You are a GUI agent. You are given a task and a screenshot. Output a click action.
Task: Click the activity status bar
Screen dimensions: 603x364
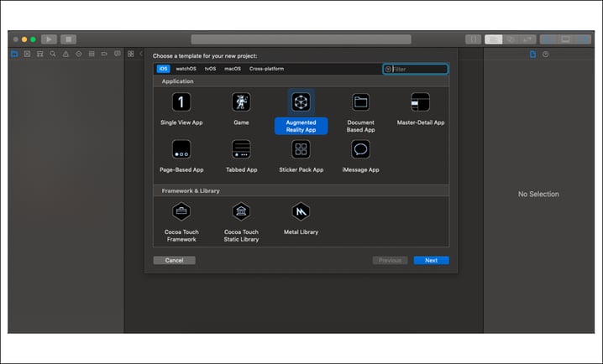point(301,39)
